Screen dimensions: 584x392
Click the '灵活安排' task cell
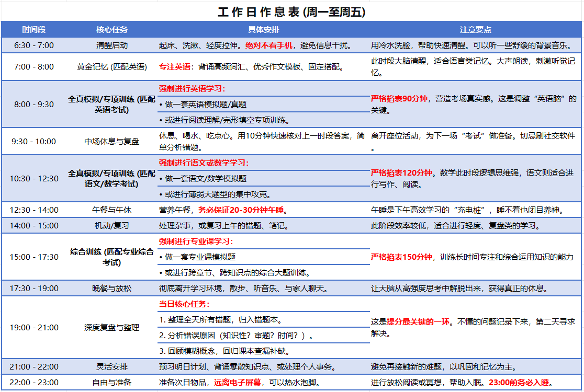[112, 366]
